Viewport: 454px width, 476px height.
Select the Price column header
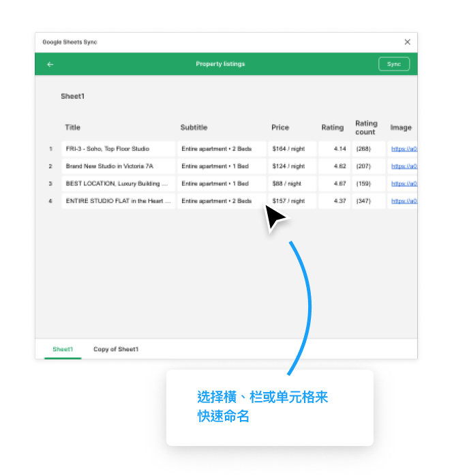[280, 128]
